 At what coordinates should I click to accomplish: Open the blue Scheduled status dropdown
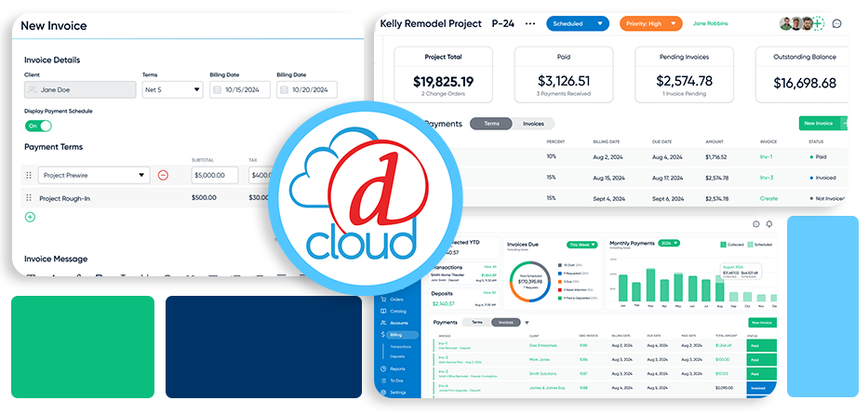tap(578, 24)
